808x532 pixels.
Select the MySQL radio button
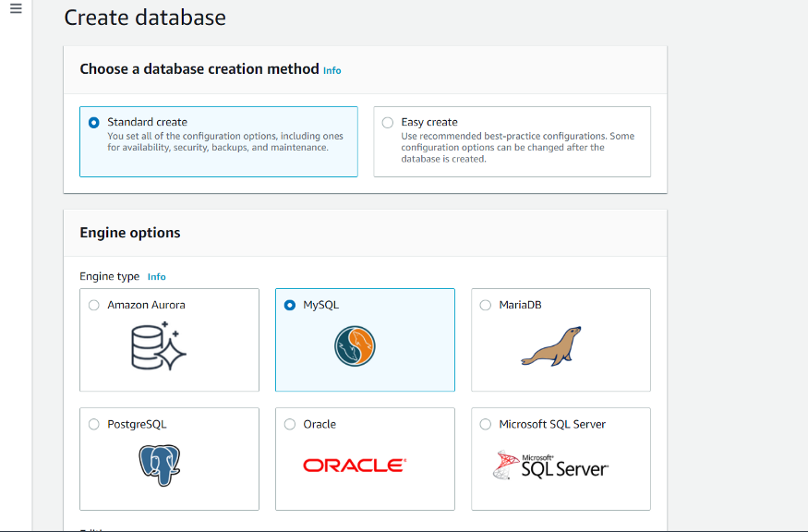click(289, 304)
